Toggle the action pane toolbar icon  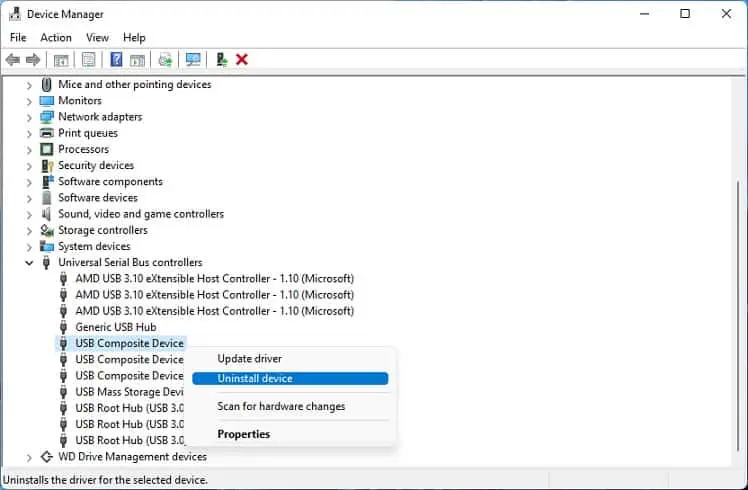(137, 60)
